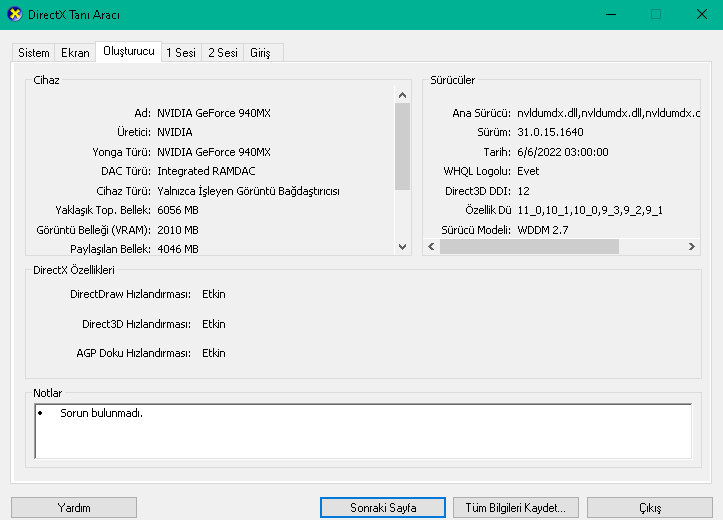Image resolution: width=723 pixels, height=520 pixels.
Task: Click the WHQL Logolu value Evet
Action: (528, 171)
